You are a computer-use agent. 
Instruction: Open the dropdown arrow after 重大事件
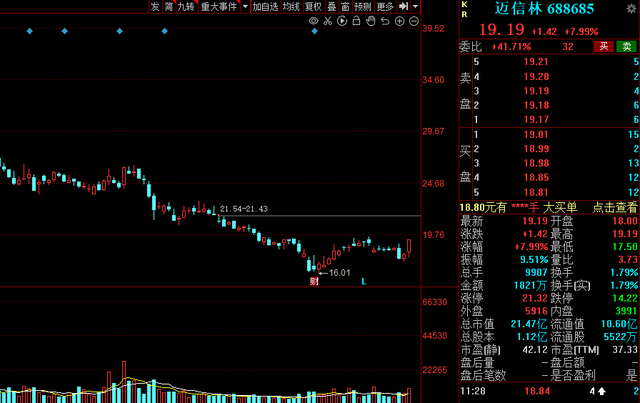tap(245, 7)
